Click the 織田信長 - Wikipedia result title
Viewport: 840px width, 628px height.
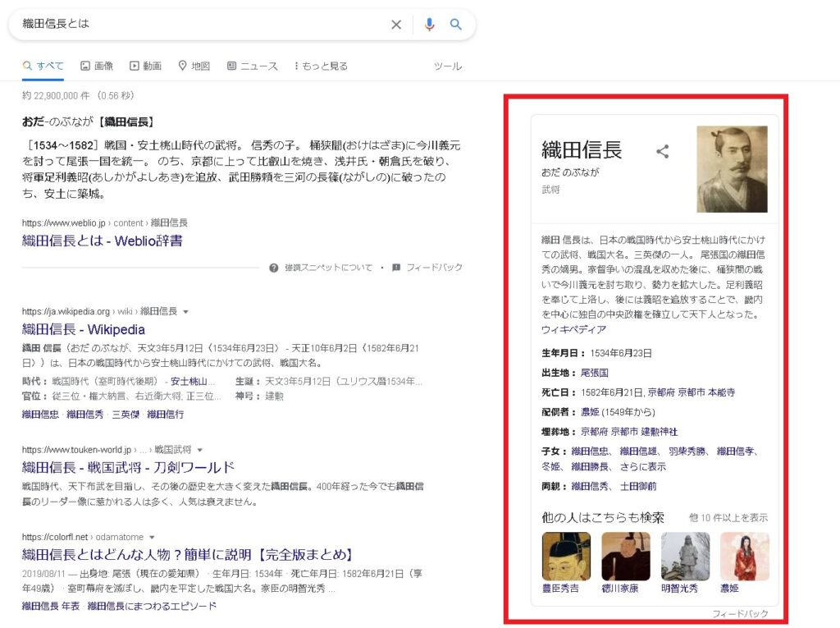pyautogui.click(x=84, y=329)
